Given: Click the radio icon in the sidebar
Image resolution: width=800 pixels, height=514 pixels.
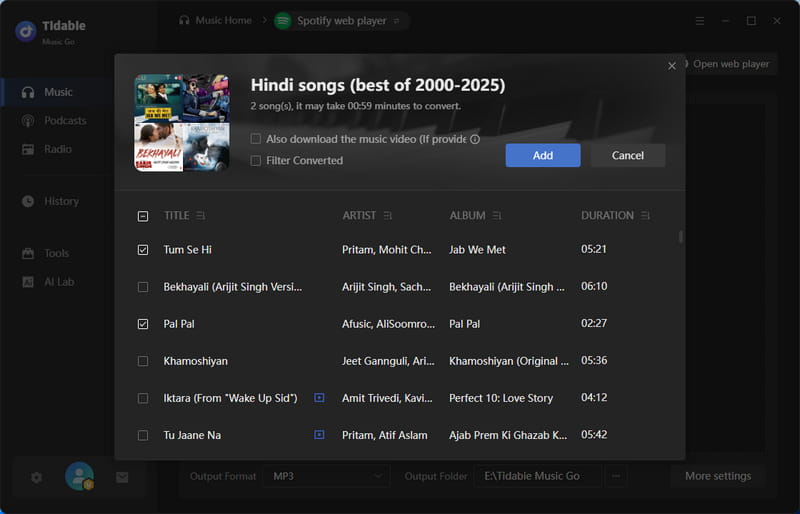Looking at the screenshot, I should pos(28,150).
